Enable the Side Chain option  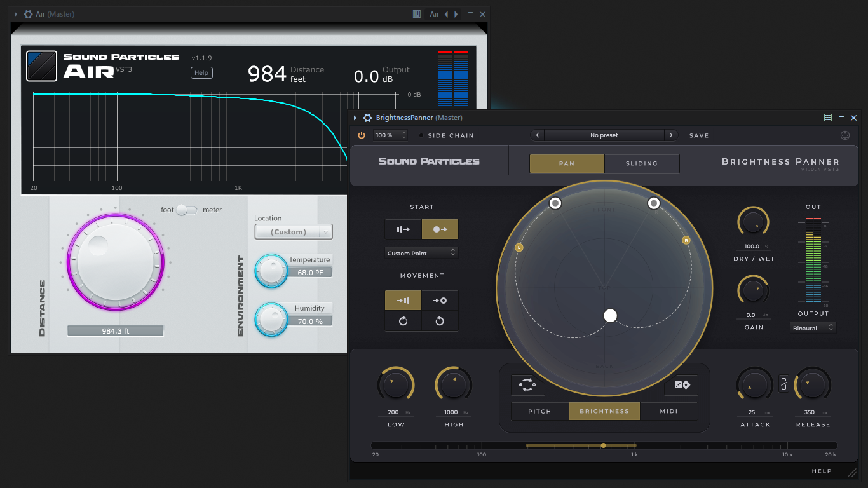pyautogui.click(x=420, y=135)
